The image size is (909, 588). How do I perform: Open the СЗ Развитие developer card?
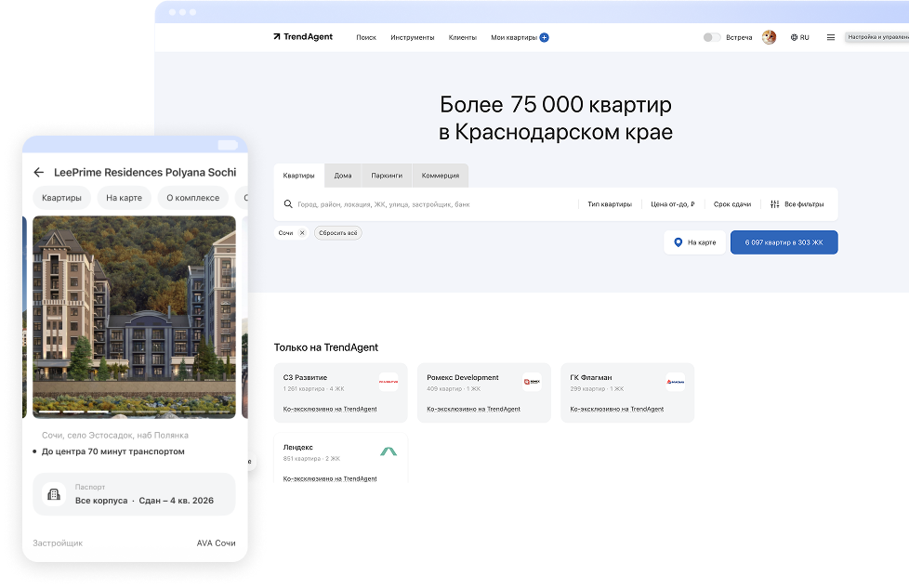(x=341, y=393)
